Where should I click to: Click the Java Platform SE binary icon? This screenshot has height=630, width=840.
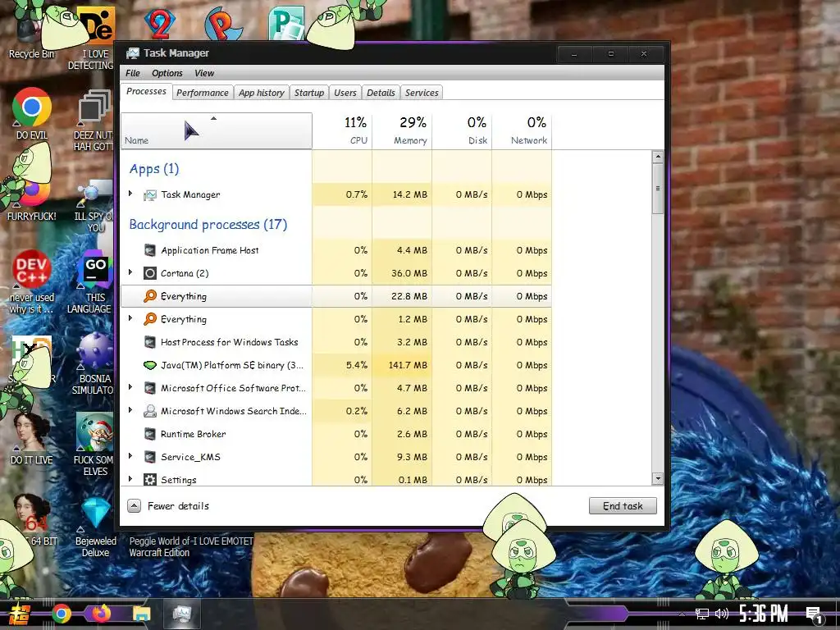(x=150, y=365)
